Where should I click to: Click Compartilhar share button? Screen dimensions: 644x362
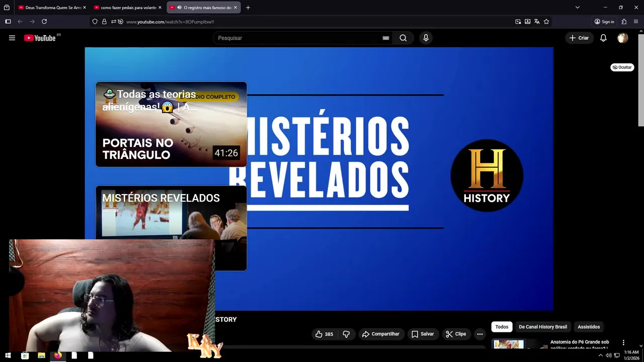[x=381, y=334]
